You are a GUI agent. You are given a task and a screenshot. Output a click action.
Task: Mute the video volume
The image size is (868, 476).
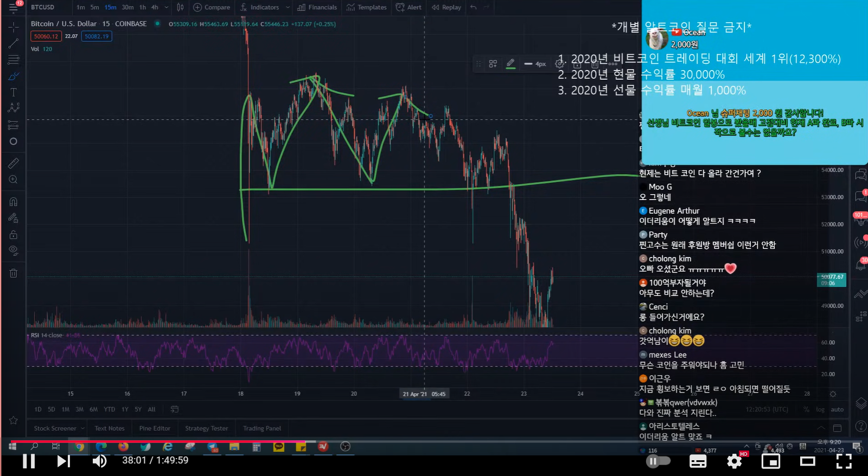point(99,461)
